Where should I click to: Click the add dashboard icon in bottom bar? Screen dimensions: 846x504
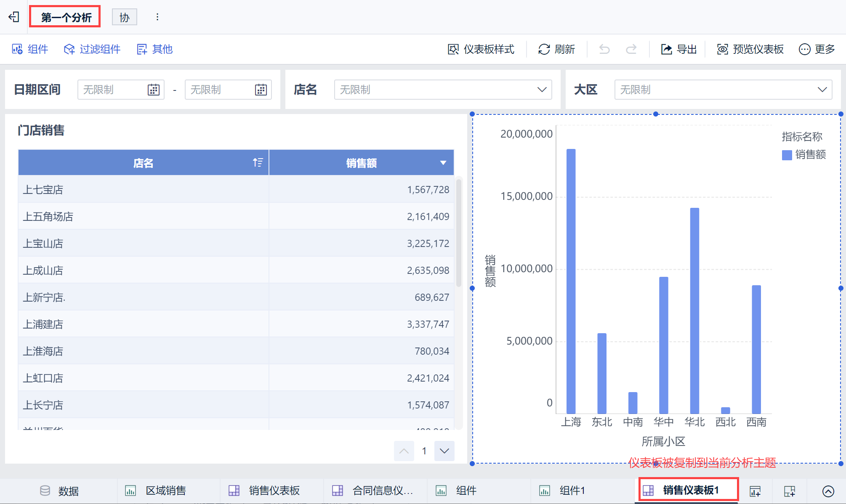coord(789,491)
